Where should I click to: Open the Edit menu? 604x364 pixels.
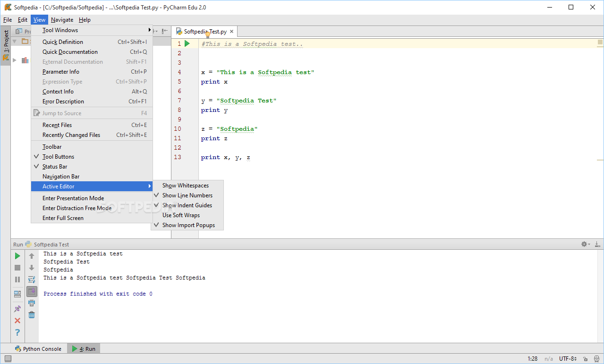tap(23, 20)
